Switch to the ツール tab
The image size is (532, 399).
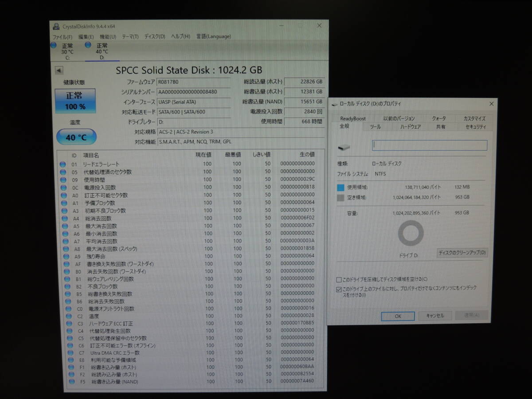[376, 127]
